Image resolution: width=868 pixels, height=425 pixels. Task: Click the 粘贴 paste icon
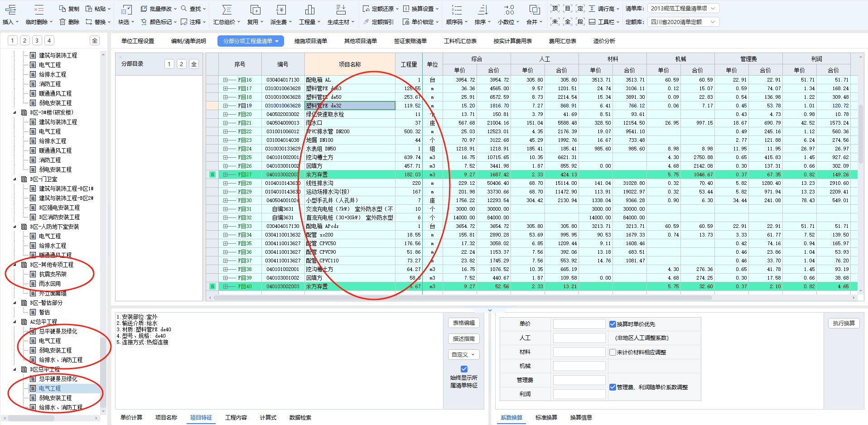click(x=89, y=9)
